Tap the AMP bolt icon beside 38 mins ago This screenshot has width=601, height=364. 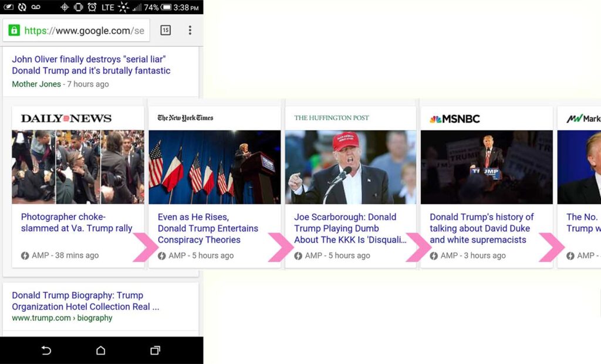click(x=25, y=256)
